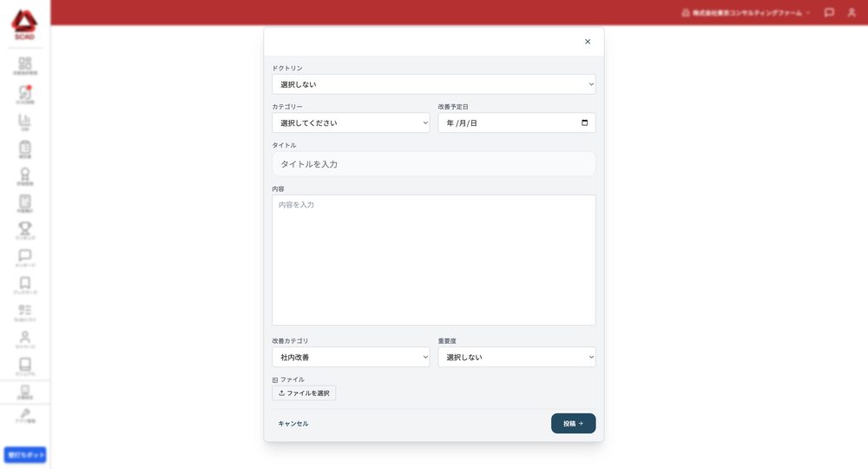868x469 pixels.
Task: Open the bar chart analytics sidebar icon
Action: 25,122
